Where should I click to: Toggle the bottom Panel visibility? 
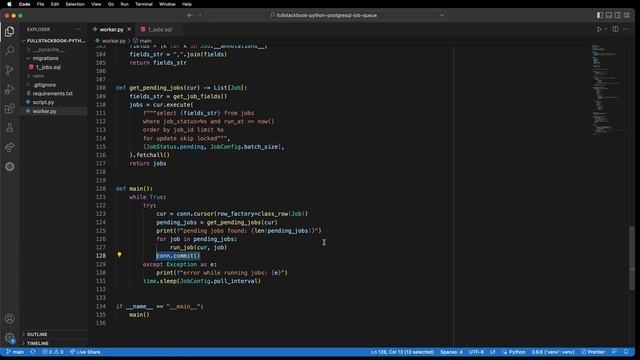[609, 15]
